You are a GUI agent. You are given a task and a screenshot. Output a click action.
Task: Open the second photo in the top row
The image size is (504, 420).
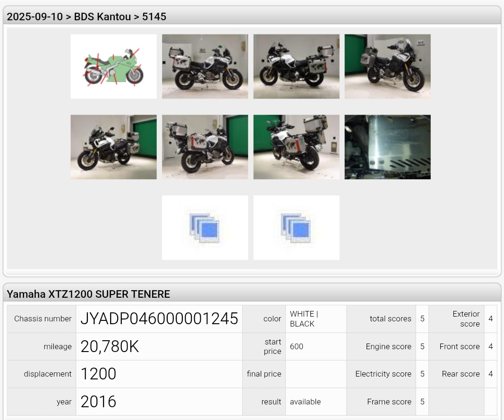pos(205,67)
